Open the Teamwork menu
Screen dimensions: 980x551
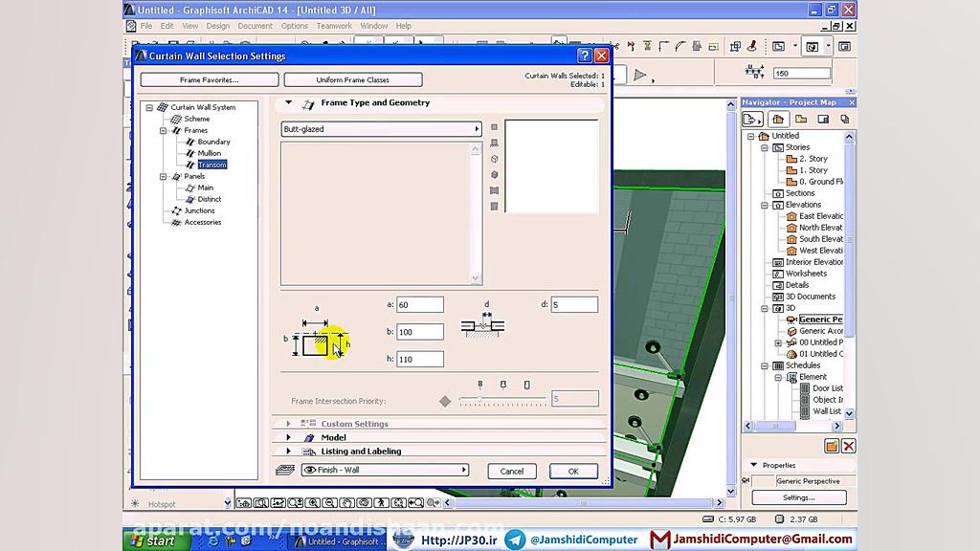pyautogui.click(x=334, y=26)
